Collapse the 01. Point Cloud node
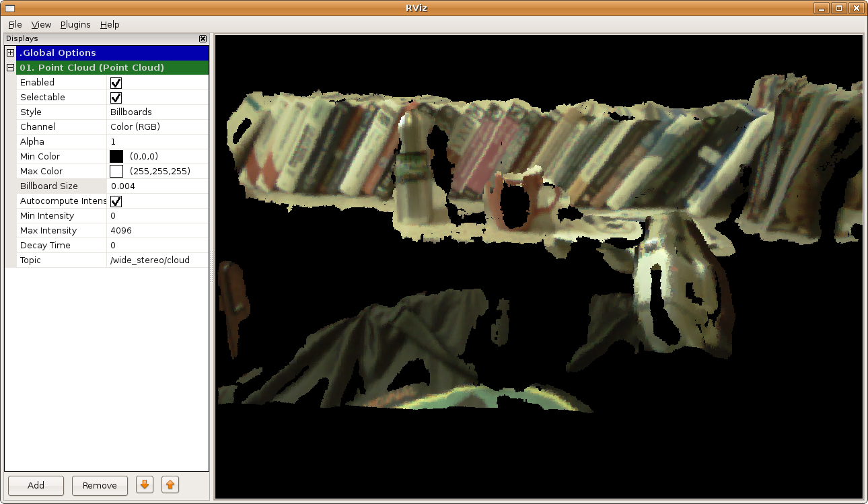 10,67
